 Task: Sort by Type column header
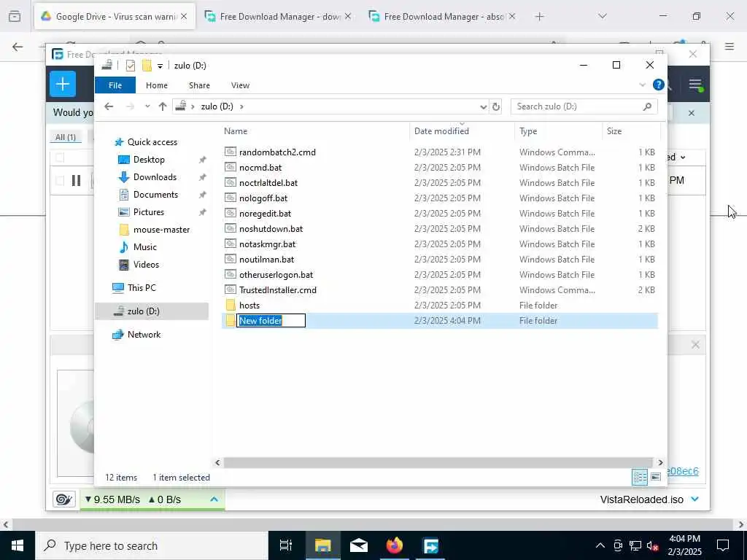point(558,131)
